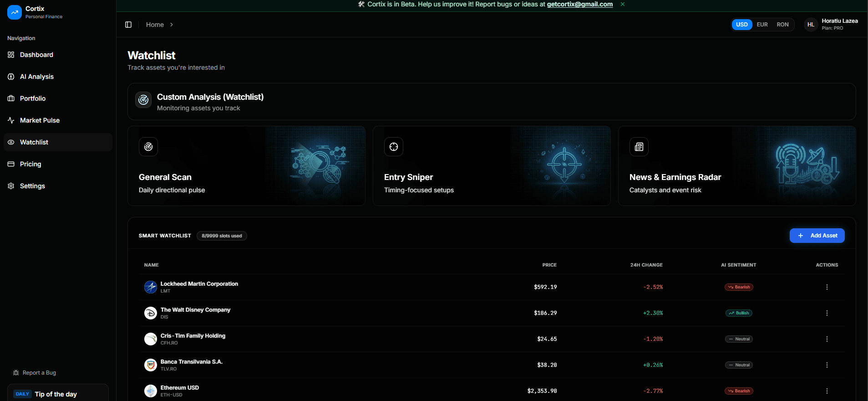Open the getcortix@gmail.com email link
This screenshot has height=401, width=868.
pyautogui.click(x=579, y=4)
